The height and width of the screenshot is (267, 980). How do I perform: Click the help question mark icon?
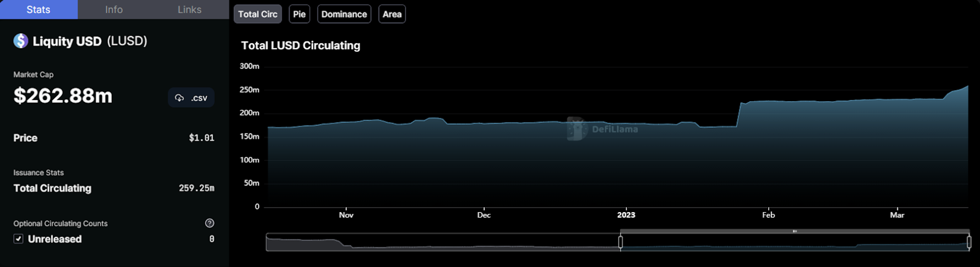(x=209, y=223)
